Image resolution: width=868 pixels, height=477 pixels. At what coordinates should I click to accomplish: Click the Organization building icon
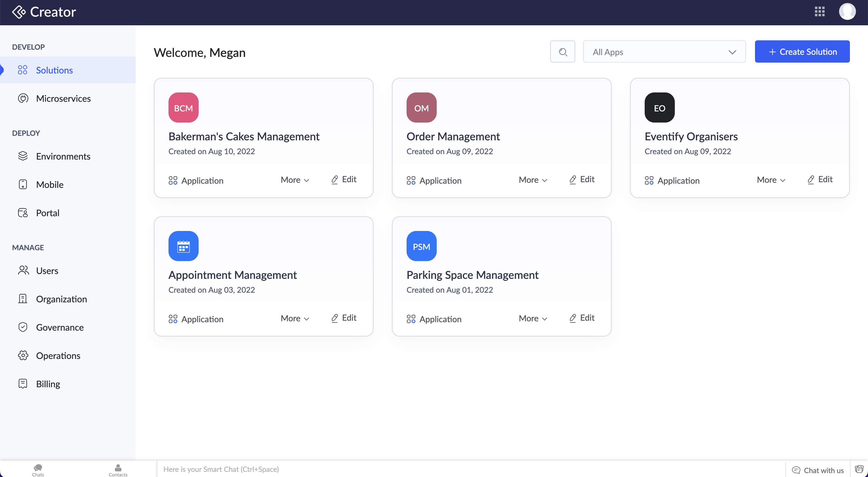coord(23,299)
